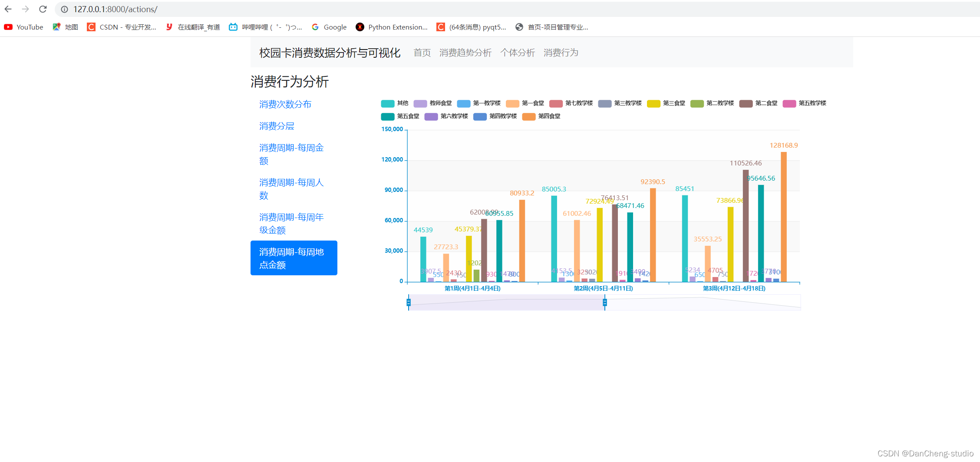
Task: Click the 85005.3 其他 bar in week 2
Action: tap(554, 239)
